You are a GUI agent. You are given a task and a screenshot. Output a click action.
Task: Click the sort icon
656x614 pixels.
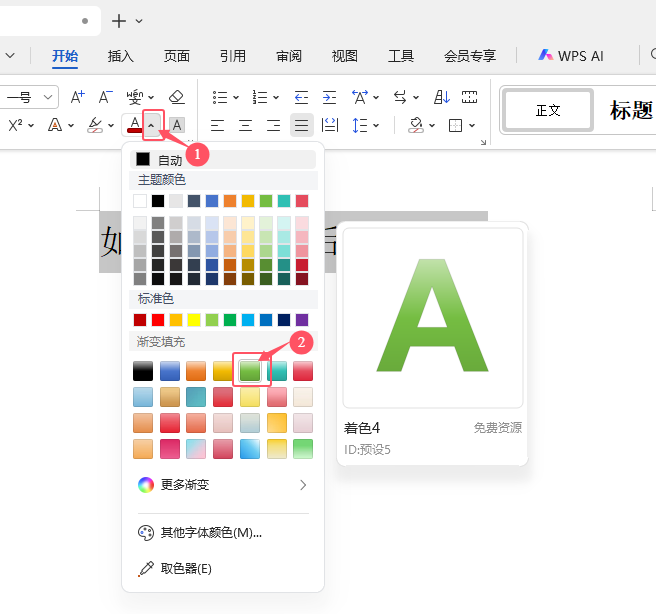[x=441, y=97]
